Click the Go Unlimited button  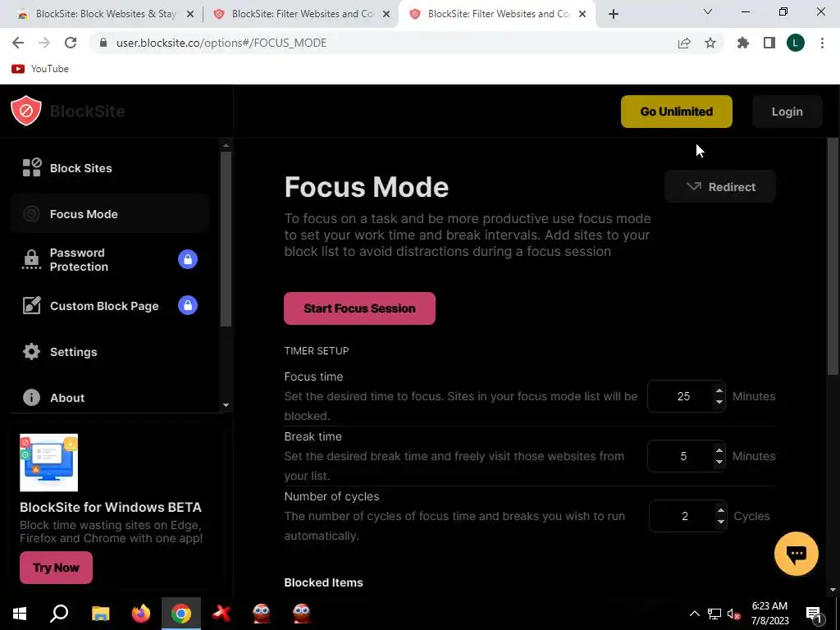pos(676,112)
